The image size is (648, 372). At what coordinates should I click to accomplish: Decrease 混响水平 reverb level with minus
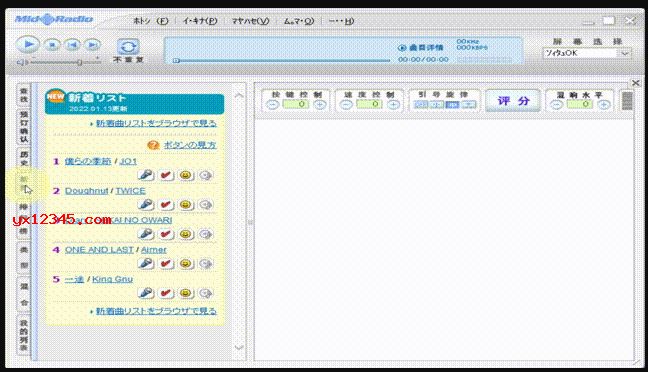tap(557, 105)
